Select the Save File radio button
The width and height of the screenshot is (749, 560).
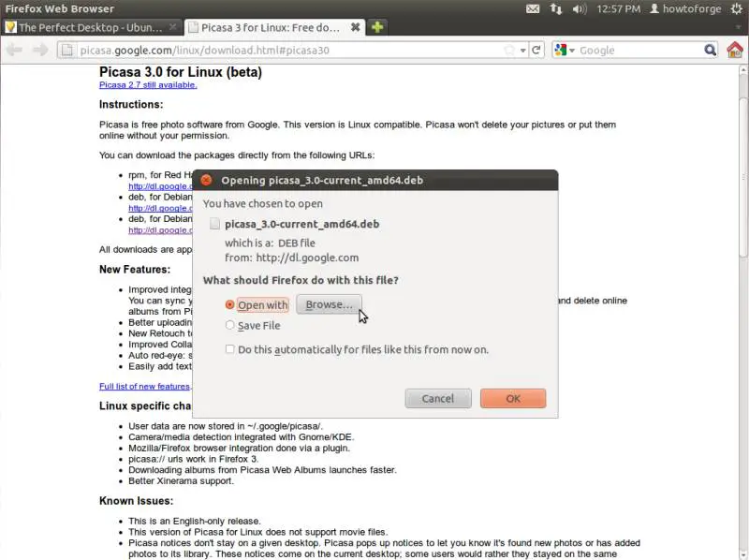pos(229,325)
